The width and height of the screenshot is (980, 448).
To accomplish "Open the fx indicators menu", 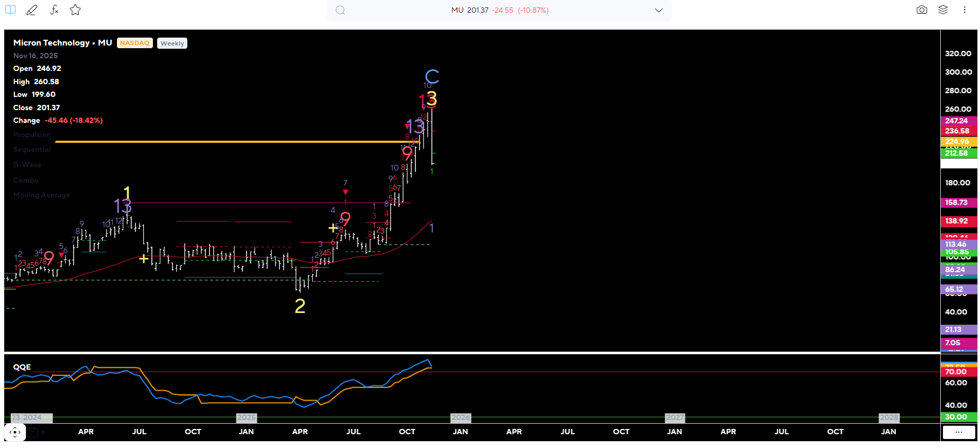I will 54,10.
